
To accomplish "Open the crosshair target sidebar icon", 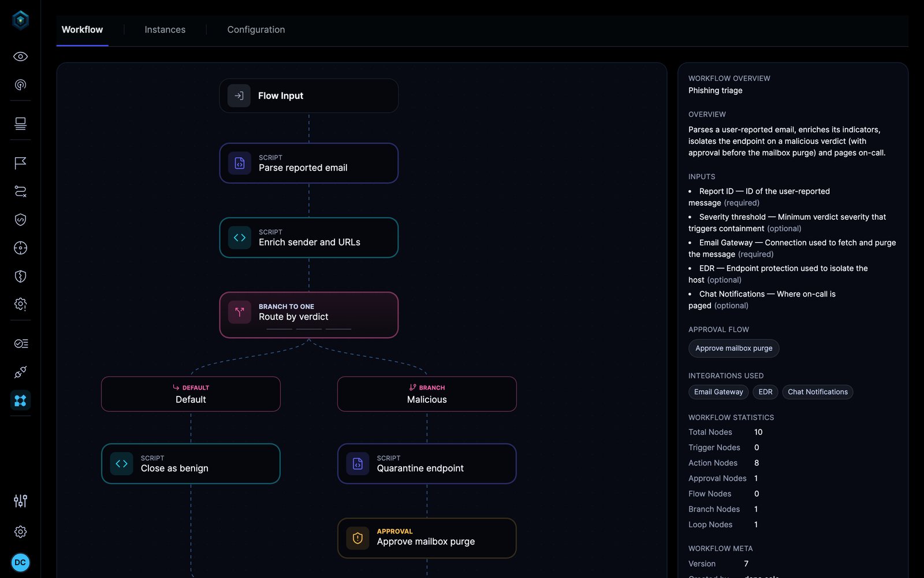I will click(20, 248).
